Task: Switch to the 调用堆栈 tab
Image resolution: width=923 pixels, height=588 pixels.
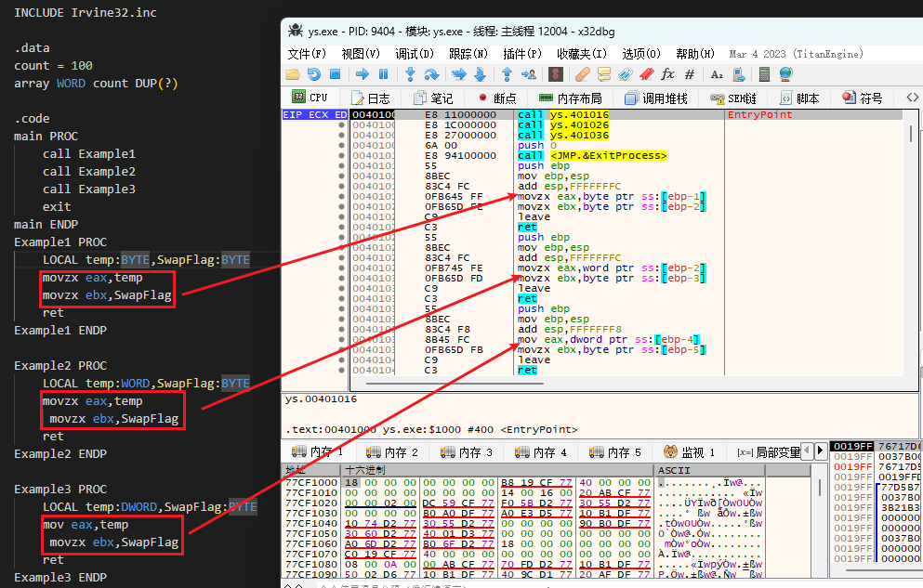Action: click(x=655, y=98)
